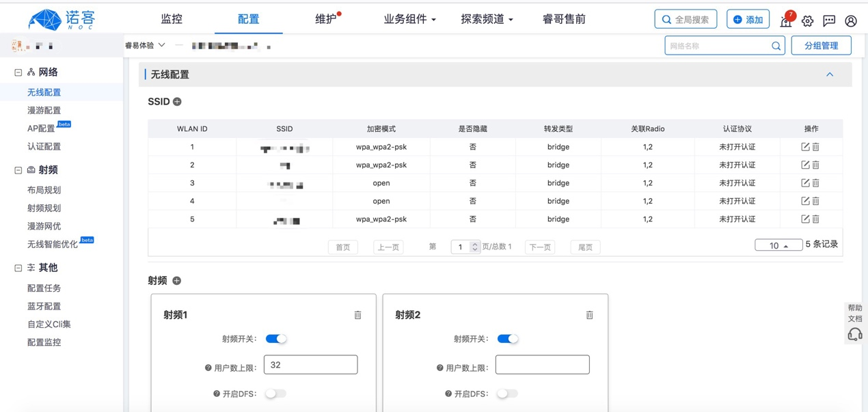Turn off 射频1 射频开关 switch
Viewport: 868px width, 412px height.
pos(276,339)
